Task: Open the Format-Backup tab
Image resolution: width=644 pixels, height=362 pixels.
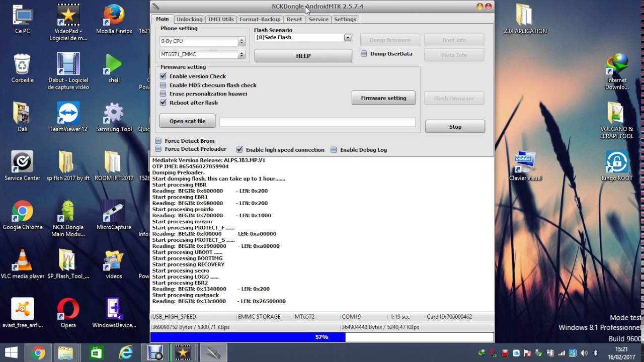Action: (x=260, y=19)
